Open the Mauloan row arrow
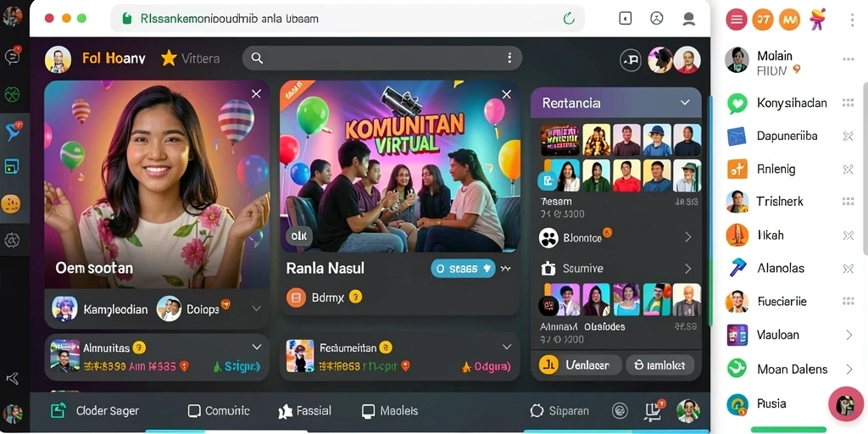 click(849, 335)
